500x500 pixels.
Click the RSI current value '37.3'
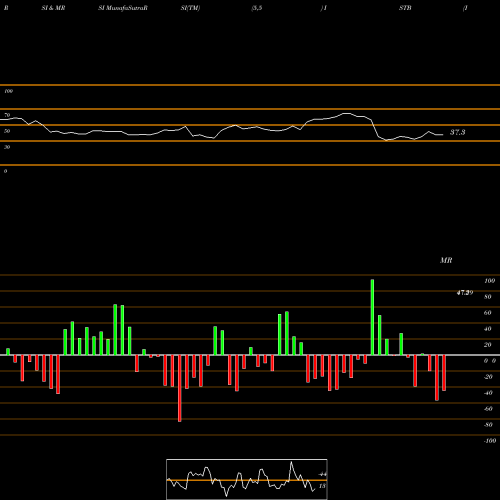coord(458,132)
